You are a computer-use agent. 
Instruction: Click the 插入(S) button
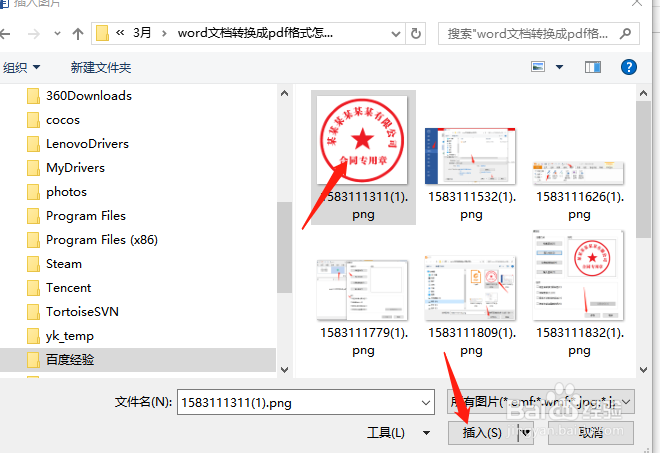tap(483, 432)
